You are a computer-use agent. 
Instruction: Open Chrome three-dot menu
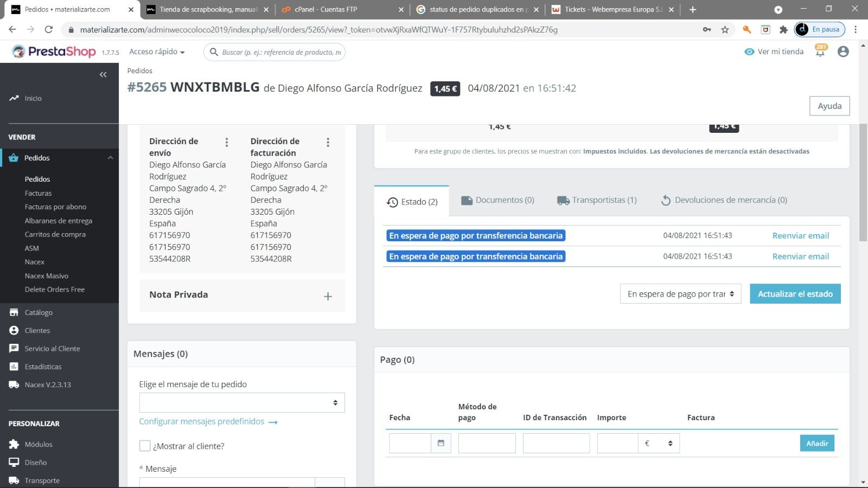[x=856, y=29]
